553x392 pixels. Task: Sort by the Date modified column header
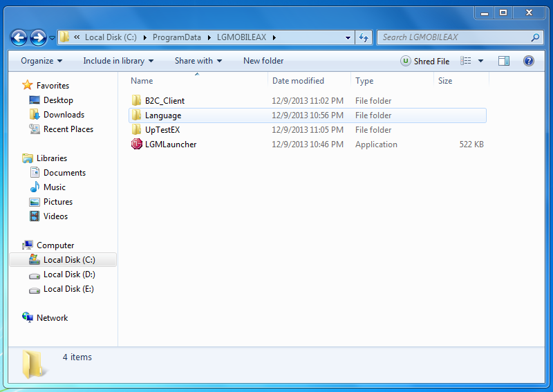(298, 81)
